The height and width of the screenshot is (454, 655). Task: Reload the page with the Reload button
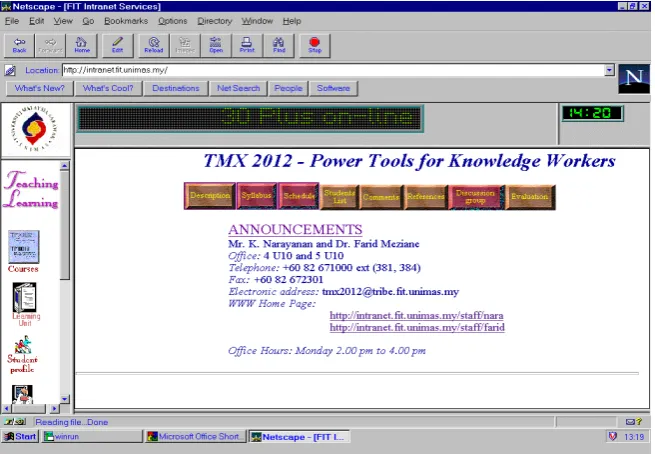click(154, 45)
